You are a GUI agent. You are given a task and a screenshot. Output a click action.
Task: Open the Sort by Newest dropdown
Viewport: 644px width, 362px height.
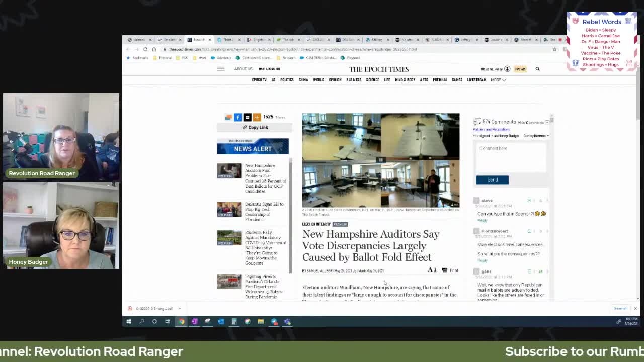(536, 136)
